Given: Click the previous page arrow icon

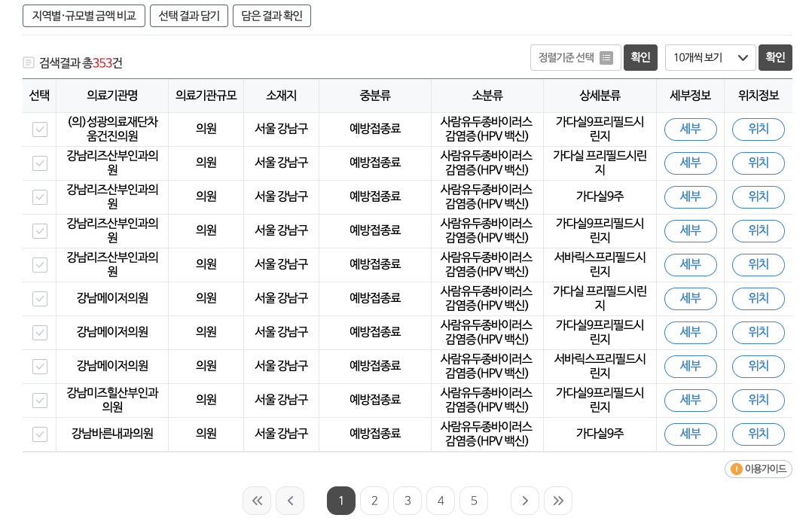Looking at the screenshot, I should [x=290, y=500].
